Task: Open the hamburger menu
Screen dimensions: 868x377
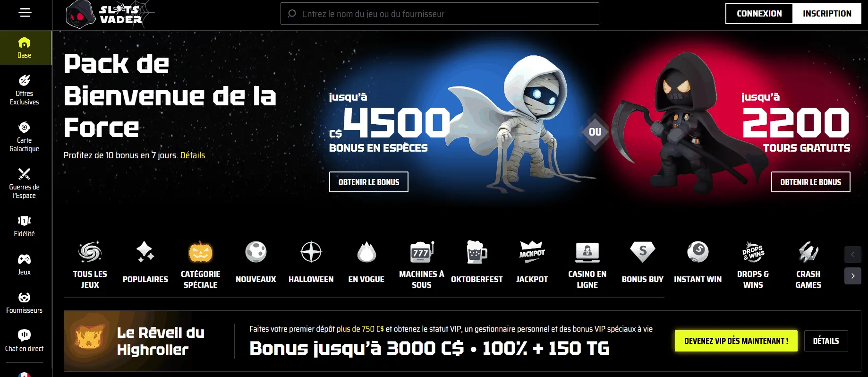Action: coord(25,13)
